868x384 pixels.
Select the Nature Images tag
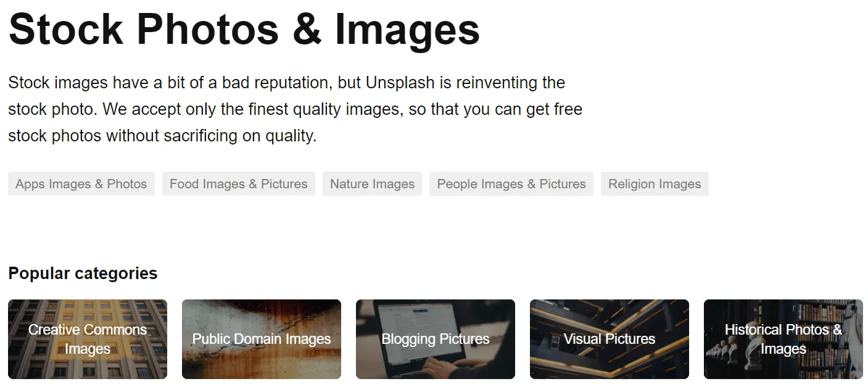[372, 184]
